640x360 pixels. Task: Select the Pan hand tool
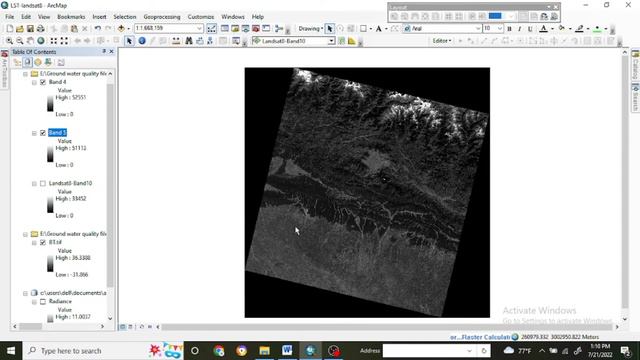point(30,41)
